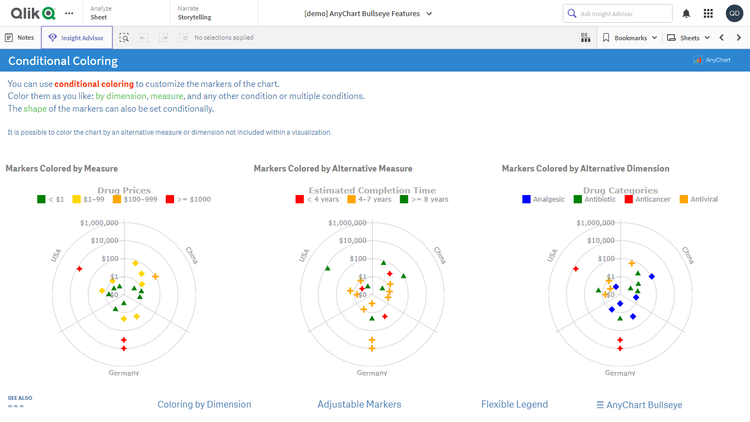
Task: Expand the app title dropdown
Action: coord(429,13)
